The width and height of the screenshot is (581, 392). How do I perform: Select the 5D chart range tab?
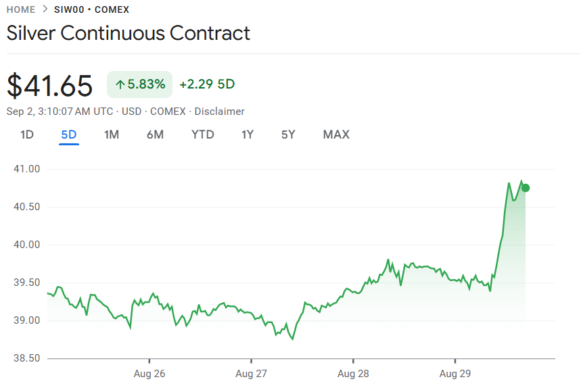69,134
